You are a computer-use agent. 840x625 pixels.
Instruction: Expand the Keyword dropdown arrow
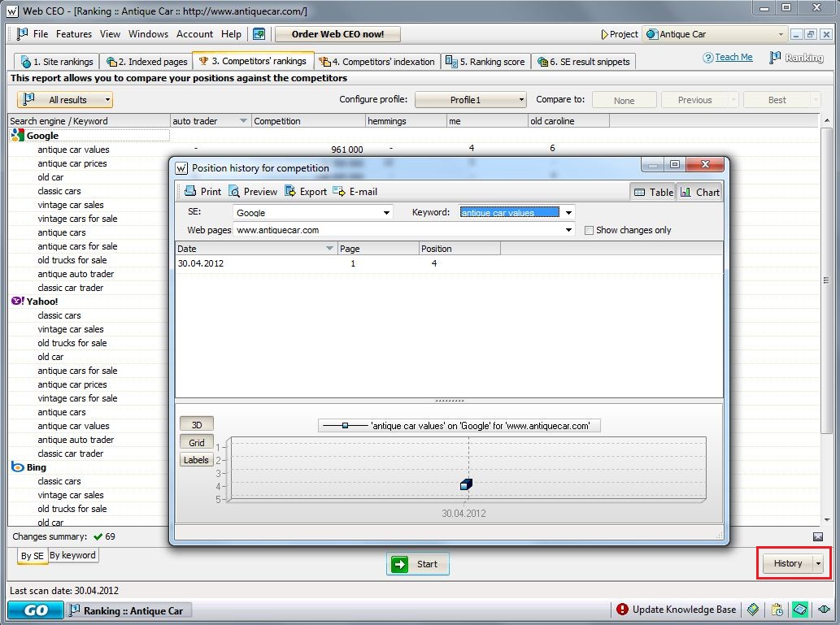click(x=568, y=213)
